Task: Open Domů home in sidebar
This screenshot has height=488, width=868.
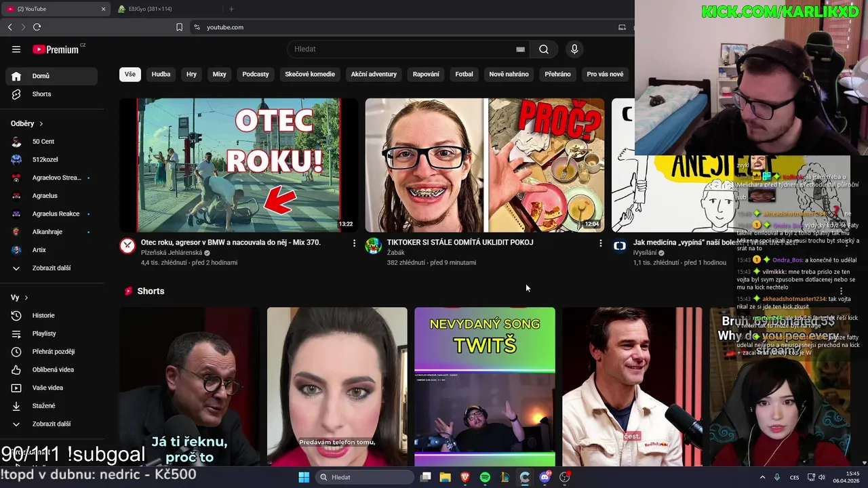Action: click(52, 76)
